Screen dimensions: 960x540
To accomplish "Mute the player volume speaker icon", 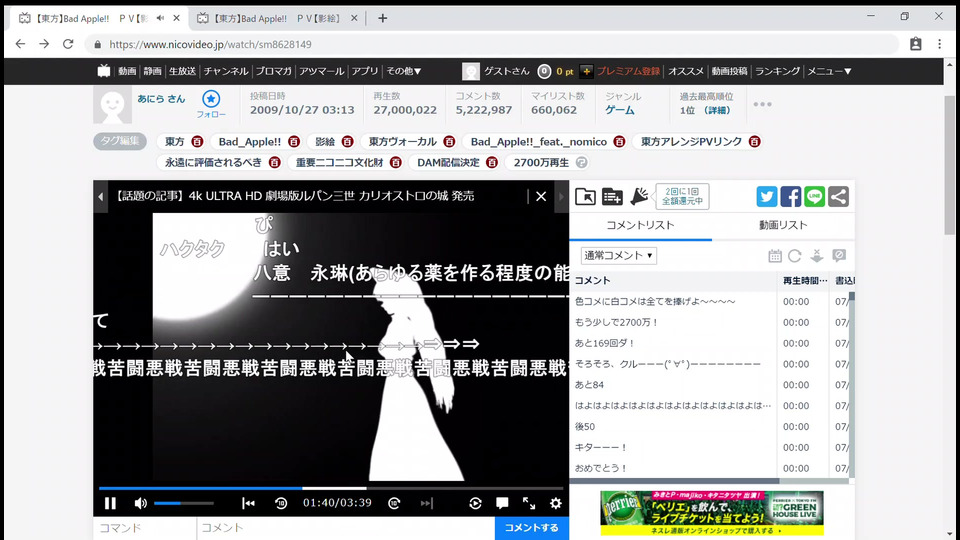I will (140, 503).
